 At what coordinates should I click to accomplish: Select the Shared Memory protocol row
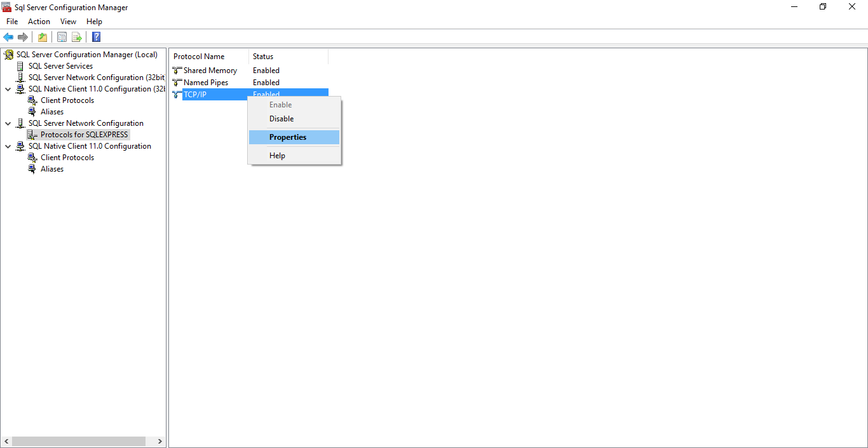coord(249,71)
